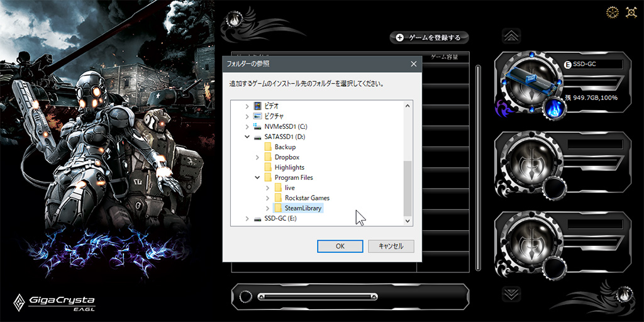Select the ビデオ folder icon
This screenshot has height=322, width=644.
pos(257,106)
